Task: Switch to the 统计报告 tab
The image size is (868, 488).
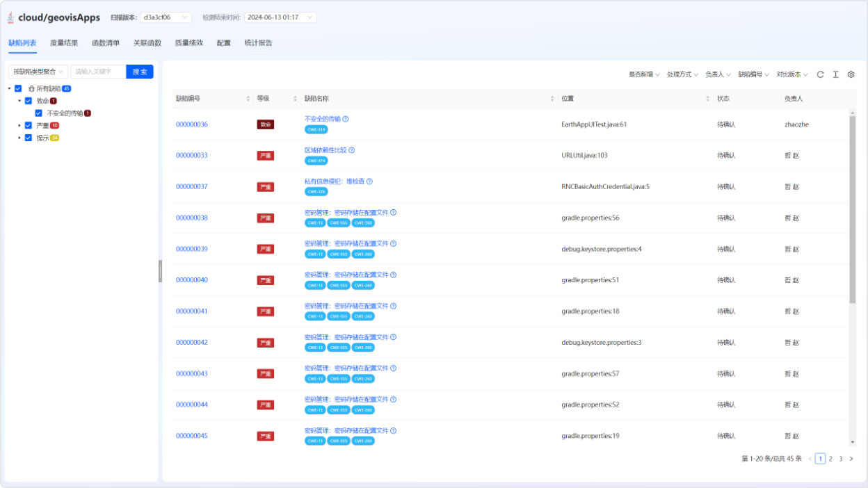Action: click(x=258, y=43)
